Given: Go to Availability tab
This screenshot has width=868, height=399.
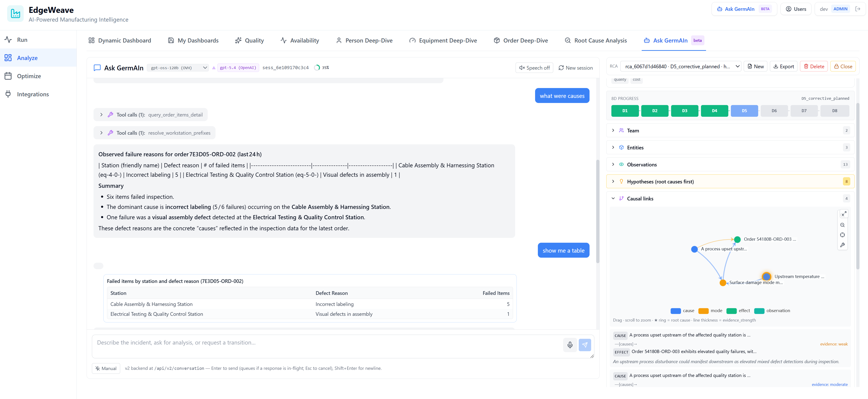Looking at the screenshot, I should pyautogui.click(x=300, y=40).
